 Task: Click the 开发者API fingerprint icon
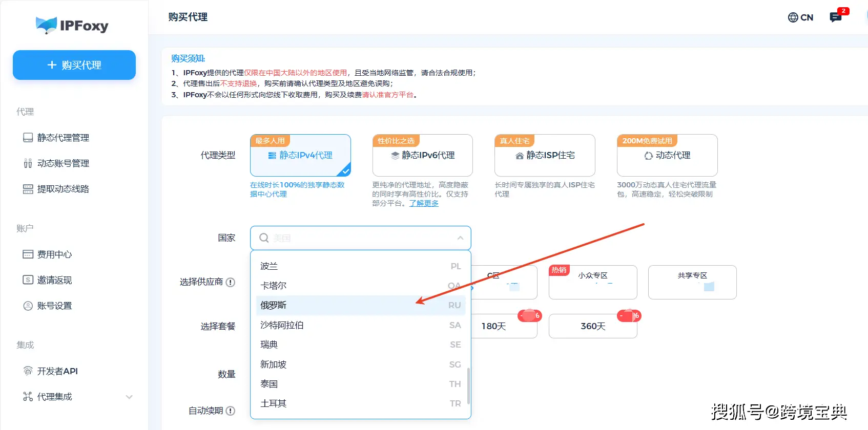pos(28,371)
